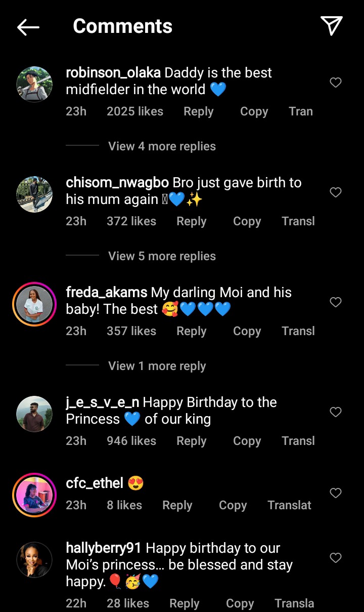Like freda_akams' comment with the heart
Viewport: 364px width, 612px height.
336,302
